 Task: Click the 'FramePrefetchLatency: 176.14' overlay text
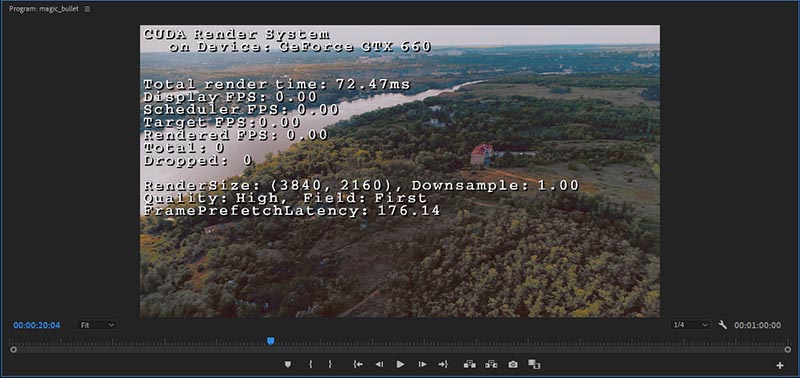click(292, 210)
